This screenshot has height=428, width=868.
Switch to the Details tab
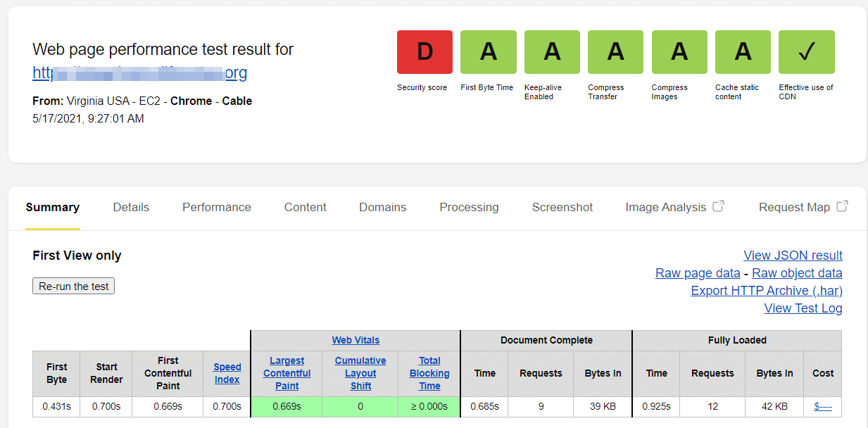click(x=131, y=207)
